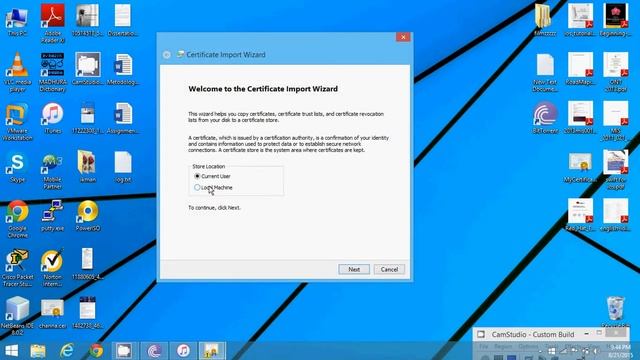Screen dimensions: 640x360
Task: Open the RoadMap... PDF file
Action: pyautogui.click(x=580, y=69)
